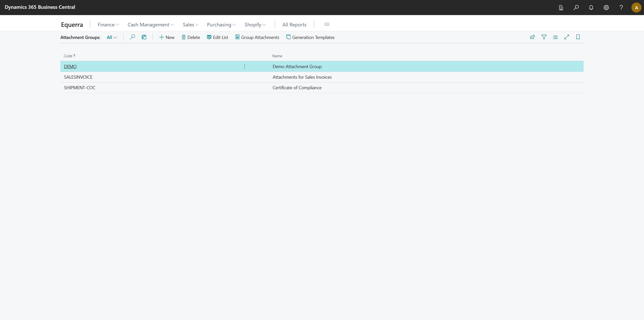Search the Attachment Groups list
This screenshot has height=320, width=644.
coord(132,37)
